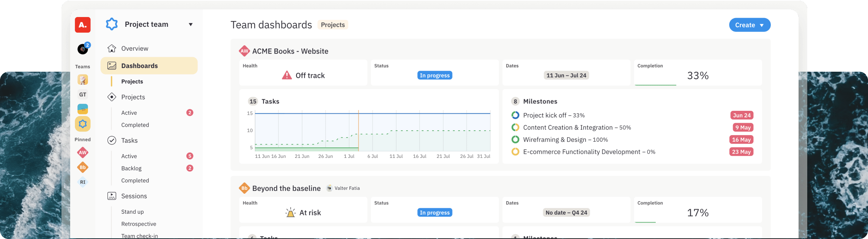This screenshot has height=239, width=868.
Task: Click the 23 May milestone date tag
Action: tap(741, 152)
